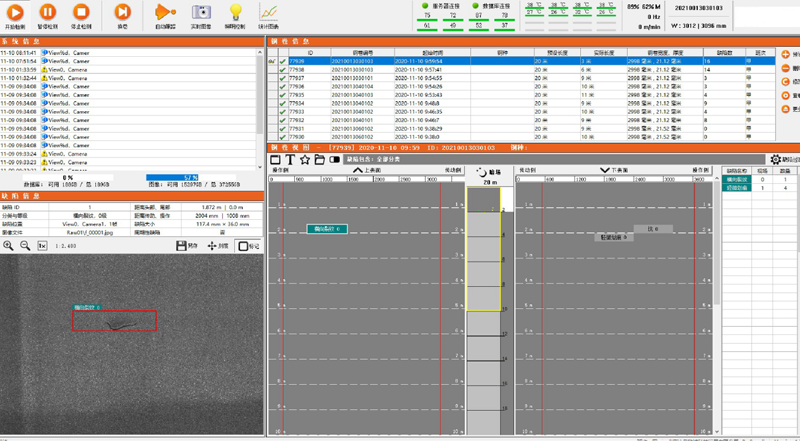Collapse the upper surface chevron
The image size is (800, 441).
pos(358,171)
